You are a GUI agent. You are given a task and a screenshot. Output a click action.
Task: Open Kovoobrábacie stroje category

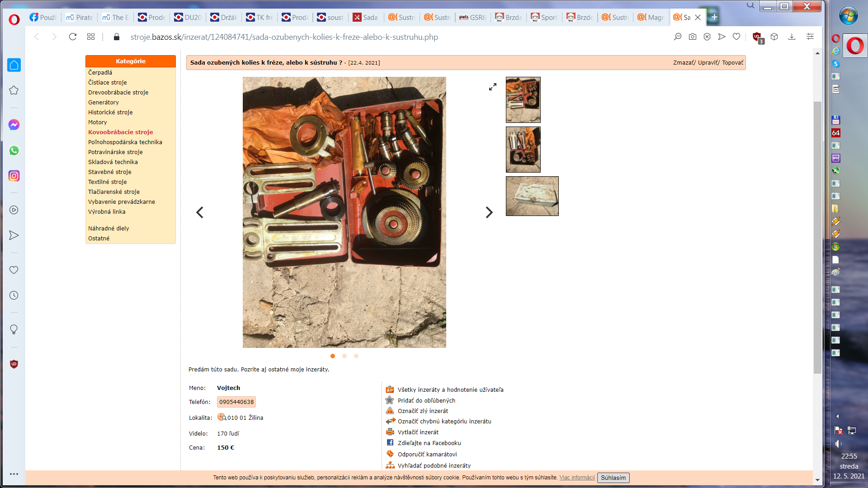[120, 132]
